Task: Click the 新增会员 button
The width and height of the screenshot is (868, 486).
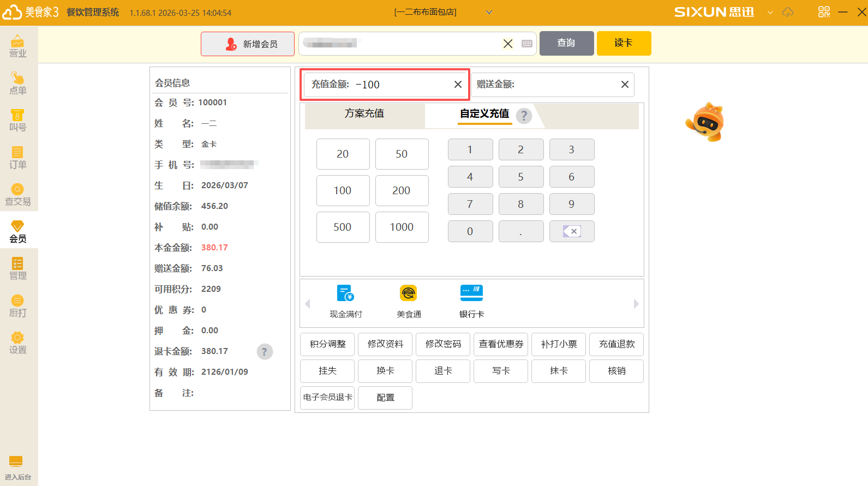Action: click(248, 44)
